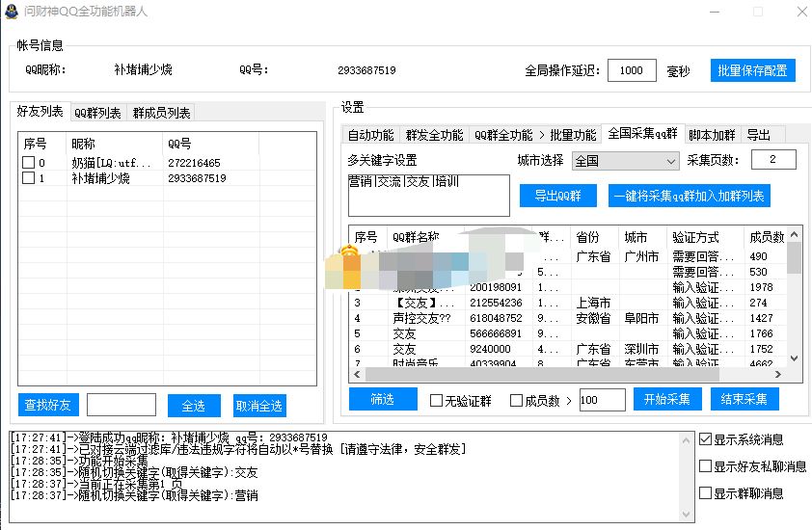Tick the checkbox for friend row 0
812x530 pixels.
point(29,163)
